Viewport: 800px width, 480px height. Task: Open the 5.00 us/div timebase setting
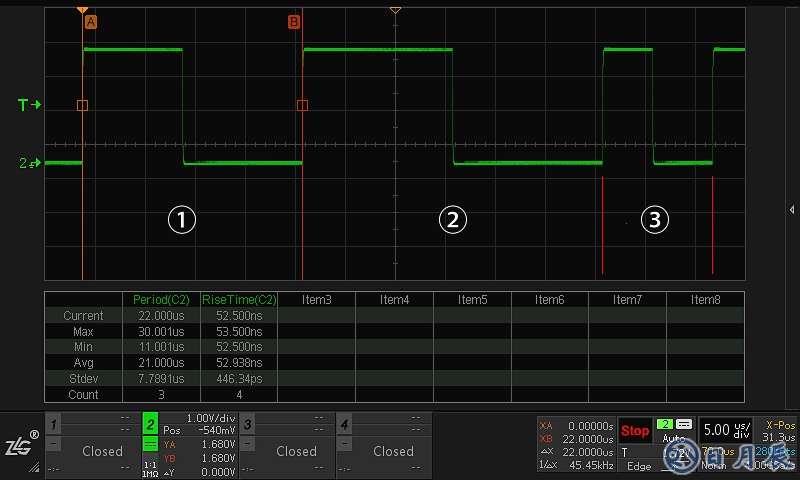[x=724, y=430]
